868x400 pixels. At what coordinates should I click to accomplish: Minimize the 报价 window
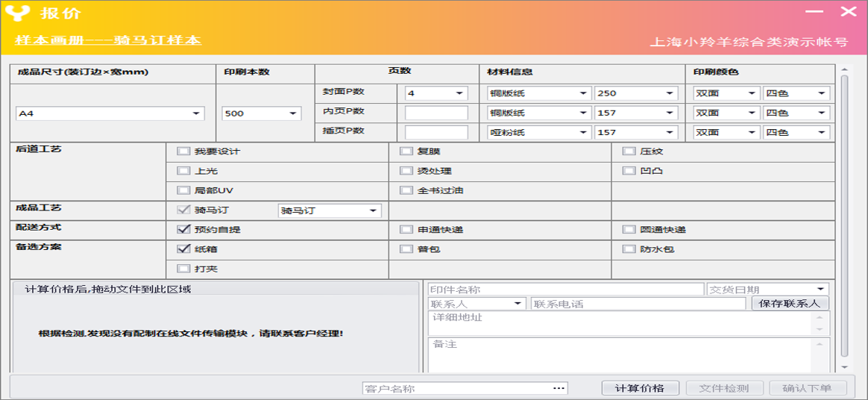814,12
